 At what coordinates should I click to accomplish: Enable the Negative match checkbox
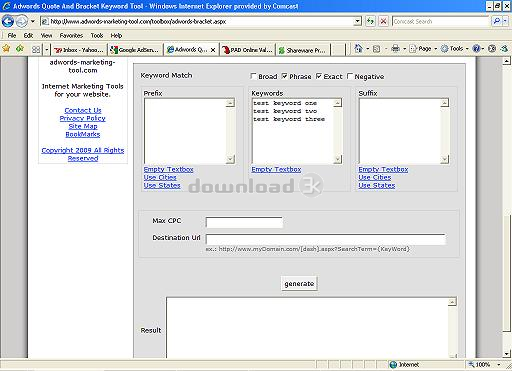click(x=350, y=76)
